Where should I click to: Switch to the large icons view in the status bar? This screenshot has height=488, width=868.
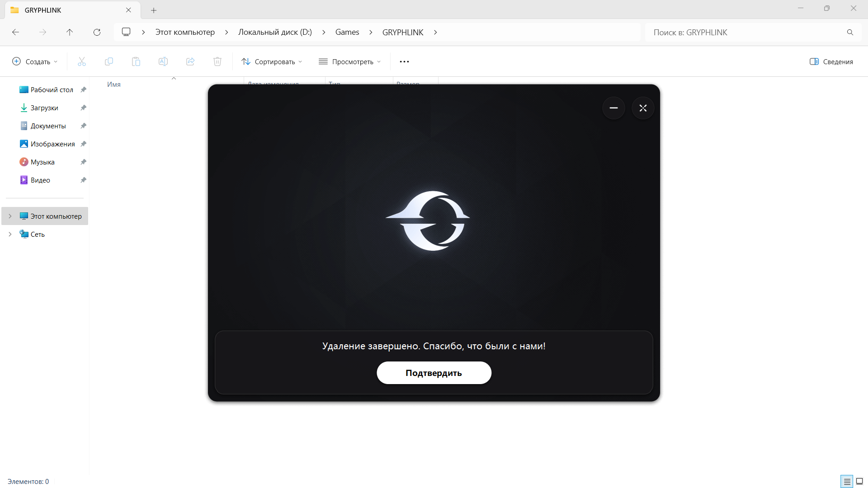859,481
